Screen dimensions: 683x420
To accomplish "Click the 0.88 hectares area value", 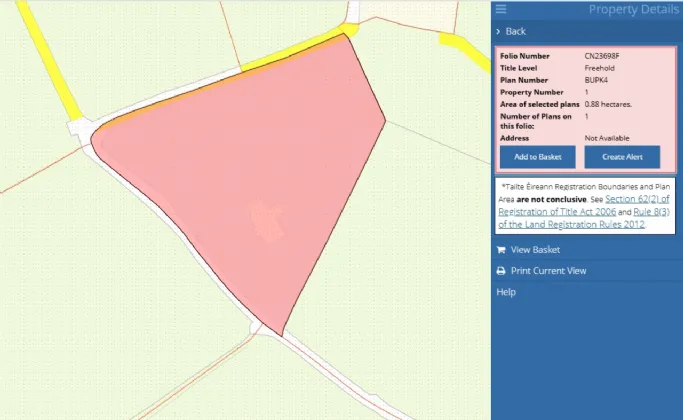I will [608, 104].
